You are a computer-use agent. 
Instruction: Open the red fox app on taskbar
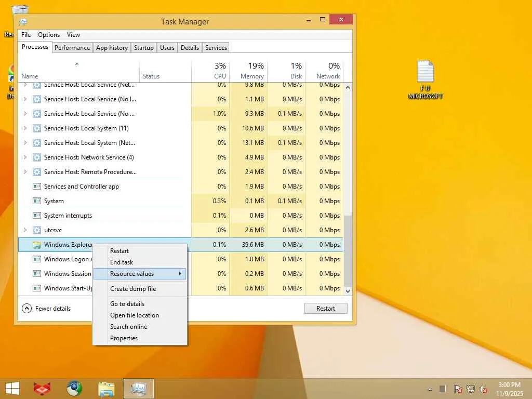pos(42,389)
